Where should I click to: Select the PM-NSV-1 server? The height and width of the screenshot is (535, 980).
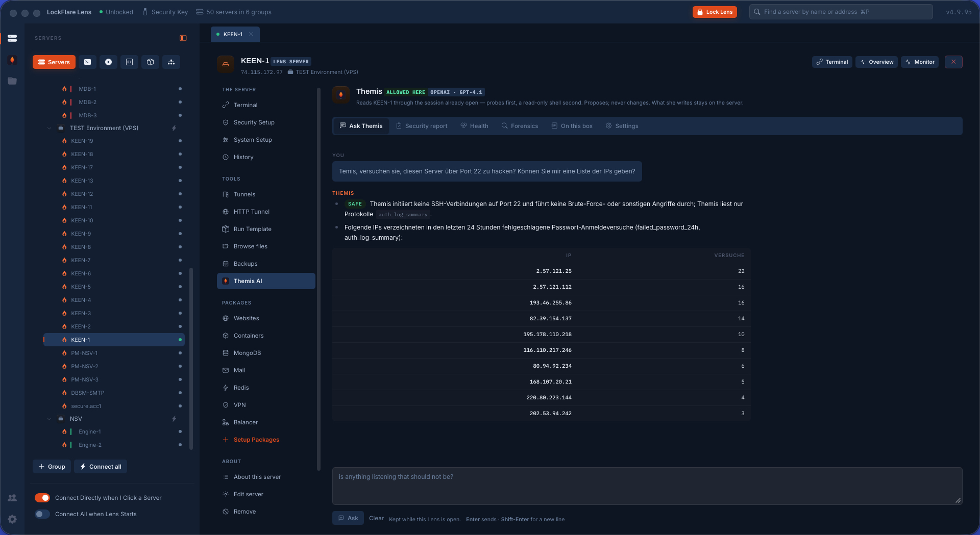tap(114, 353)
